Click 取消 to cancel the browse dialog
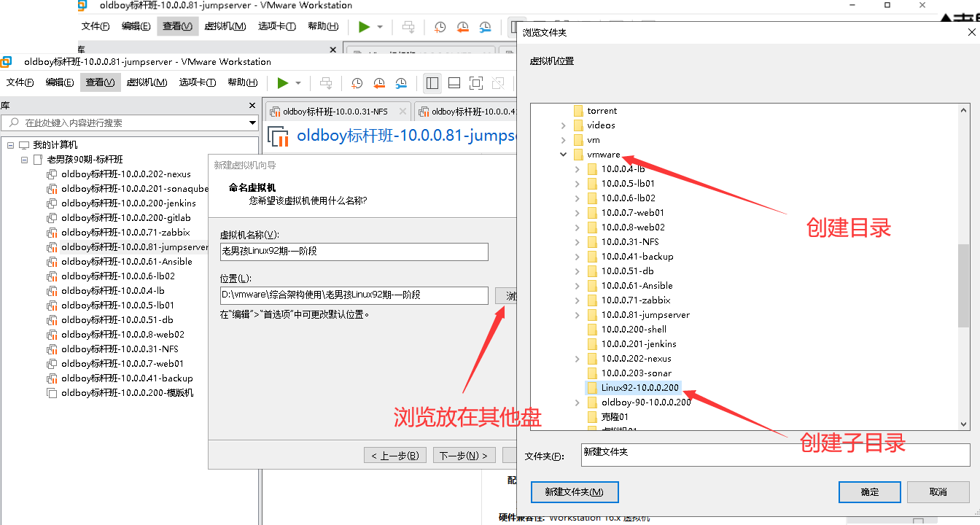This screenshot has width=980, height=525. [938, 492]
